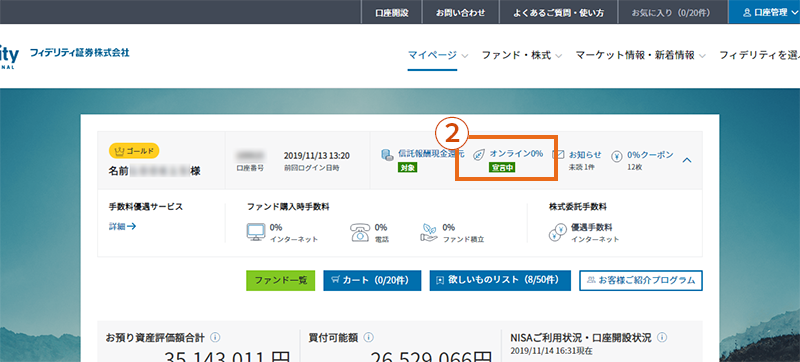The width and height of the screenshot is (800, 362).
Task: Open the 口座管理 dropdown menu
Action: pos(764,12)
